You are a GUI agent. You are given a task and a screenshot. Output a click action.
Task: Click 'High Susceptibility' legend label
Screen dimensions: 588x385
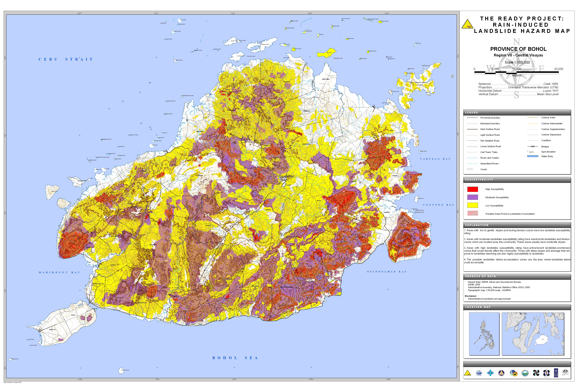click(x=495, y=189)
